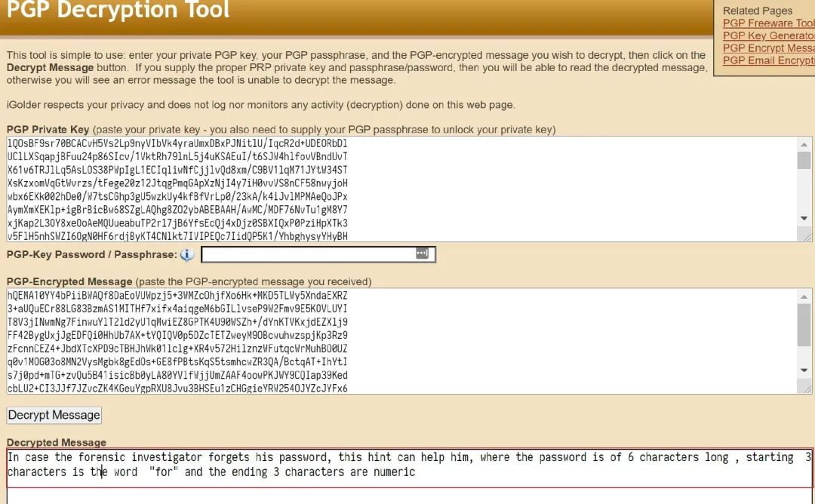Open the PGP Email Encryption link
The height and width of the screenshot is (504, 815).
click(x=769, y=61)
